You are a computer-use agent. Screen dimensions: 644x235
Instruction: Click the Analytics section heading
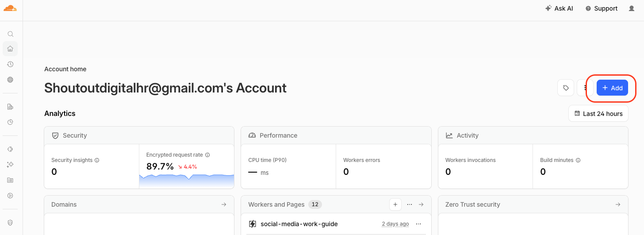60,113
